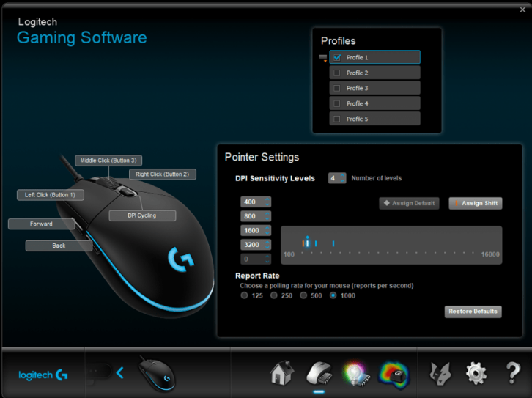
Task: Click the on-board memory icon beside Profile 1
Action: [323, 58]
